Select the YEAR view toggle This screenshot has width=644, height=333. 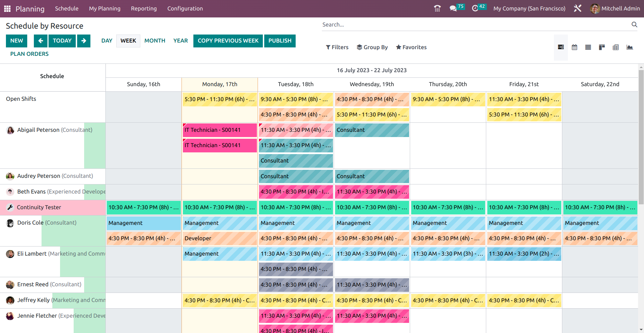point(180,40)
